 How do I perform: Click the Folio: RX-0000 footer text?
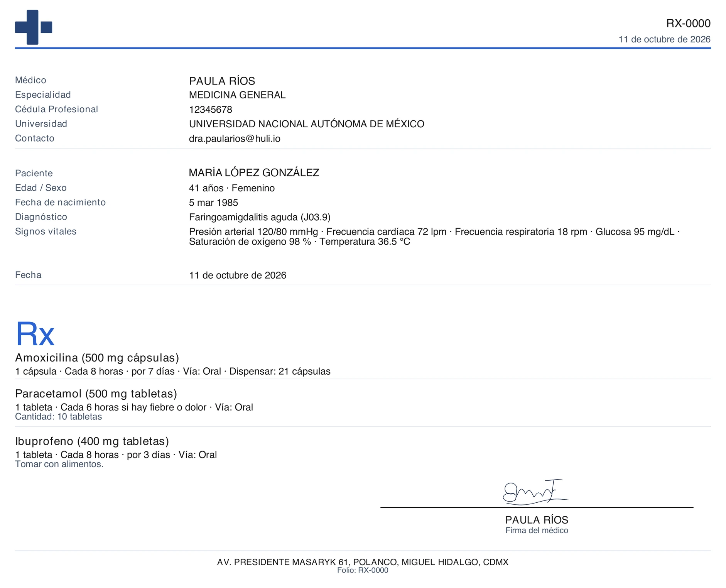(363, 570)
